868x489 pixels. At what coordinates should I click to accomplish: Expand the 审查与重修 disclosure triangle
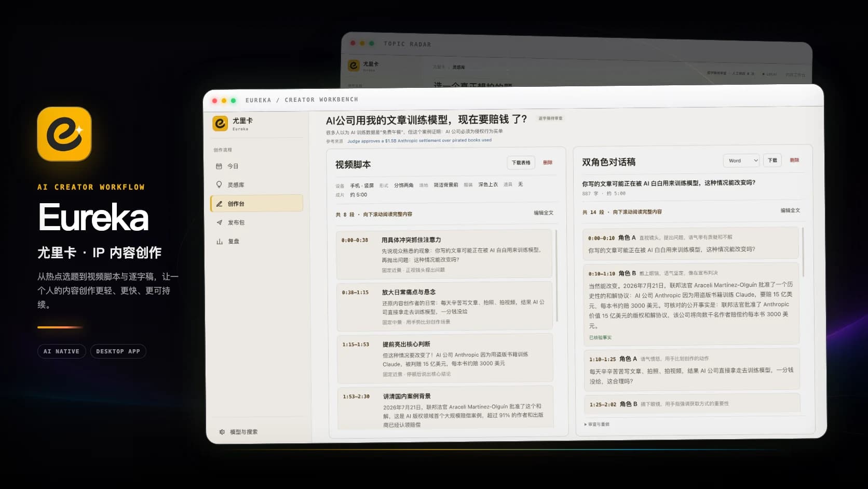586,425
